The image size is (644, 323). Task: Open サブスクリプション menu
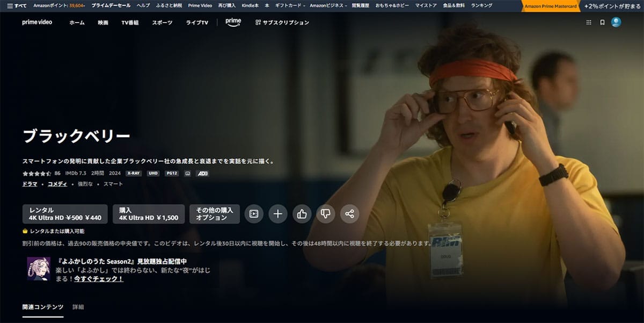[x=282, y=23]
